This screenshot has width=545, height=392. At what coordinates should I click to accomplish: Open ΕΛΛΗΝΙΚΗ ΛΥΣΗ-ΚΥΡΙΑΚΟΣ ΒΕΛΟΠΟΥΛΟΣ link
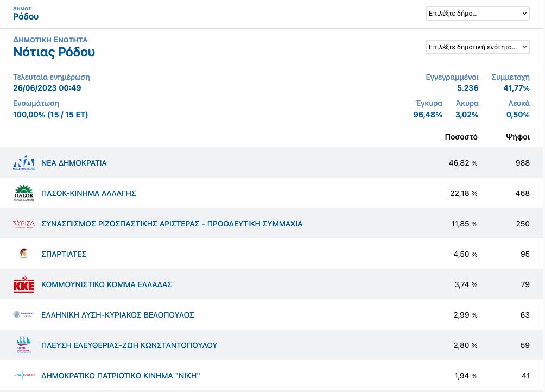click(117, 315)
